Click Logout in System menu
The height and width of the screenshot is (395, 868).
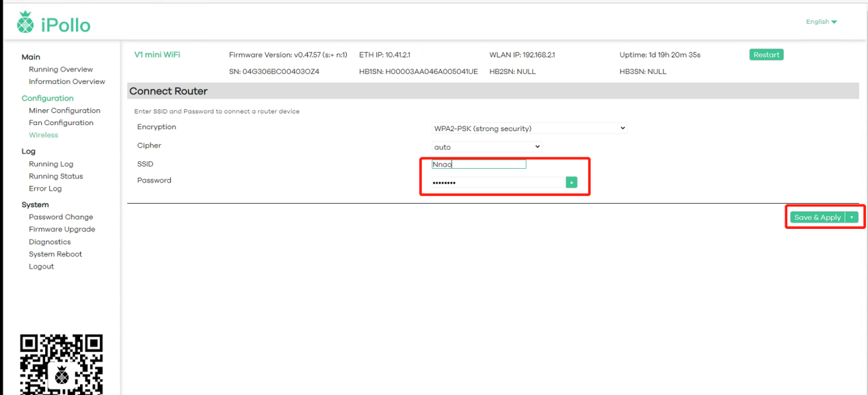point(41,267)
